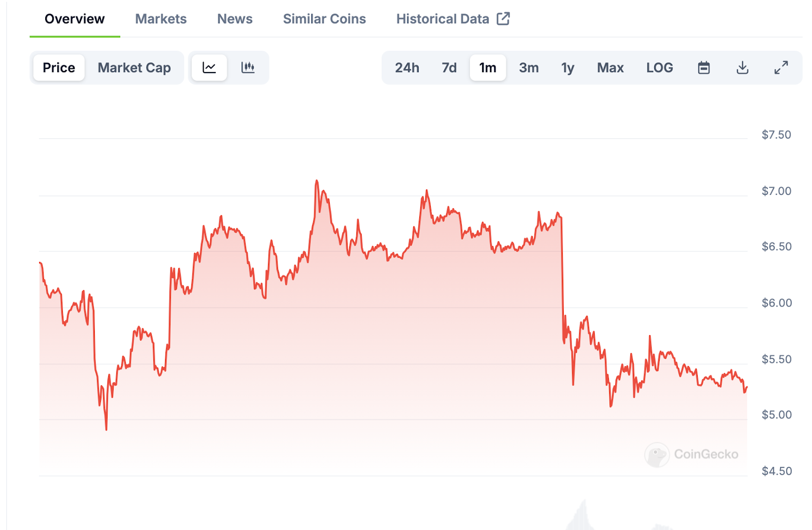Set chart range to 7d
This screenshot has height=530, width=812.
click(x=449, y=68)
